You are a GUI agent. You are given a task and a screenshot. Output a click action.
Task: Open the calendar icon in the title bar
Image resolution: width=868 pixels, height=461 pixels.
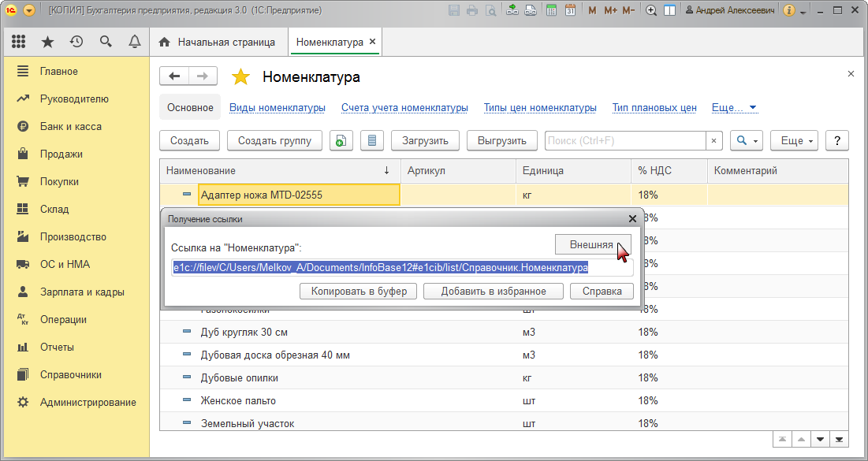pyautogui.click(x=570, y=10)
